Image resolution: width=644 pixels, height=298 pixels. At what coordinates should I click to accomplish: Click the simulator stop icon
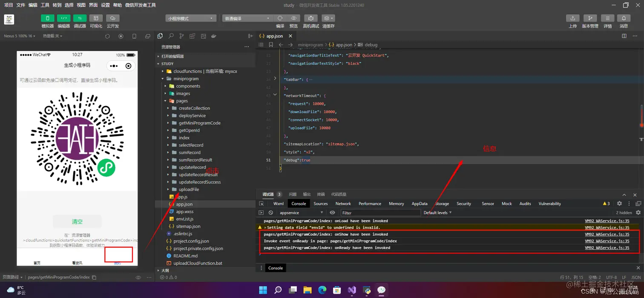[121, 36]
